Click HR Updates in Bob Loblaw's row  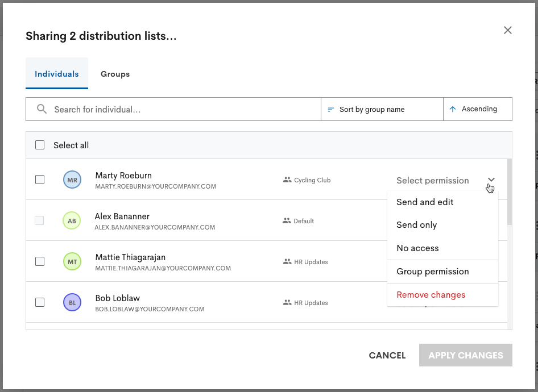[x=311, y=303]
